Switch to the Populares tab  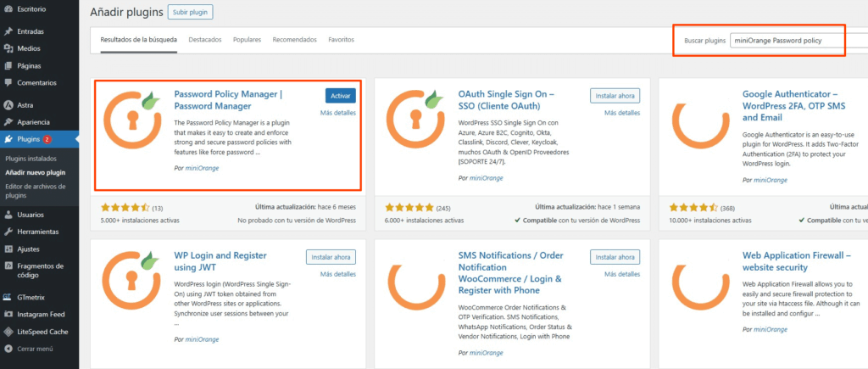pyautogui.click(x=247, y=40)
